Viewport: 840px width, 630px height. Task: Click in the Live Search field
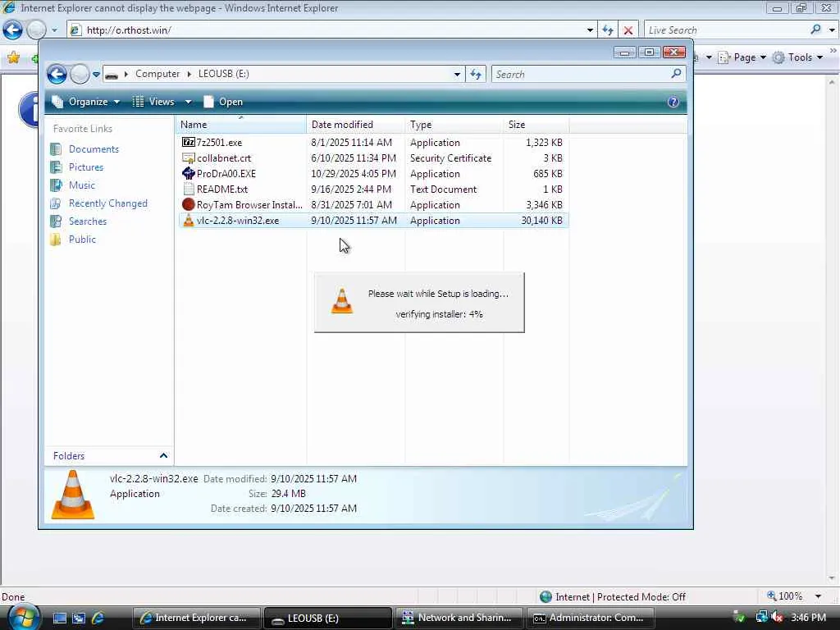click(x=726, y=30)
